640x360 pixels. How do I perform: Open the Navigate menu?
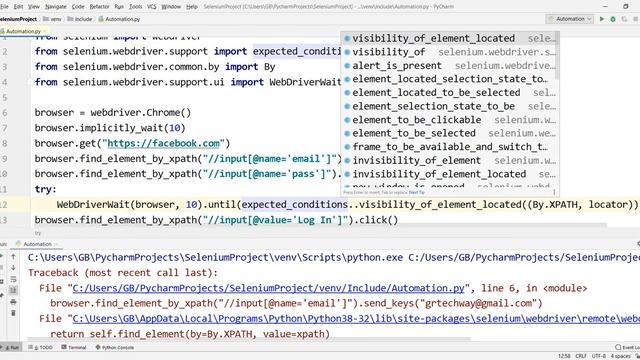(x=56, y=7)
